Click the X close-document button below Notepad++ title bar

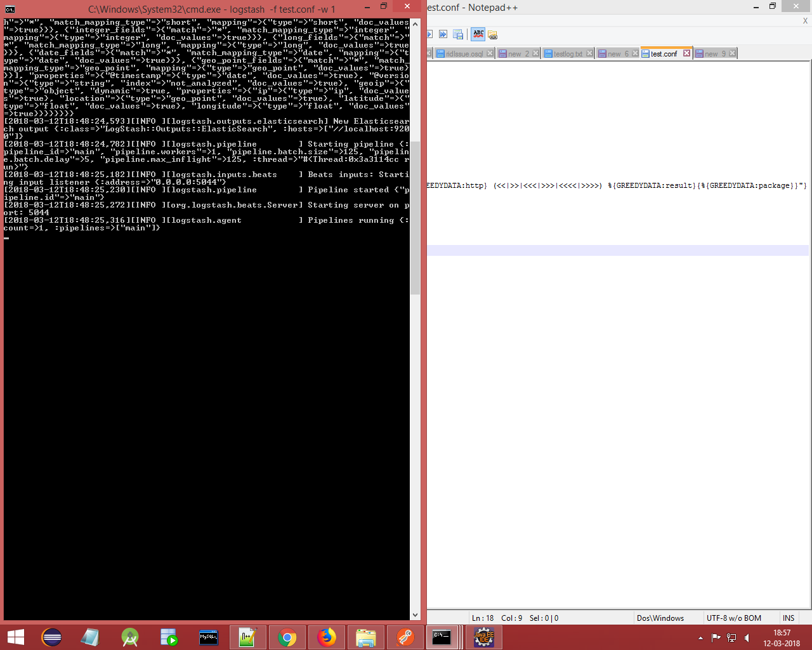pyautogui.click(x=806, y=21)
